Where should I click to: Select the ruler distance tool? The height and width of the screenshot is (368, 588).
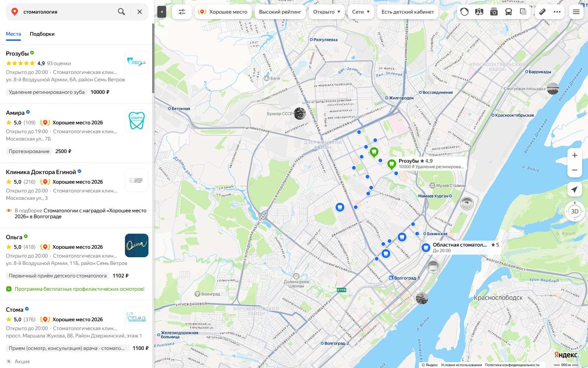542,12
